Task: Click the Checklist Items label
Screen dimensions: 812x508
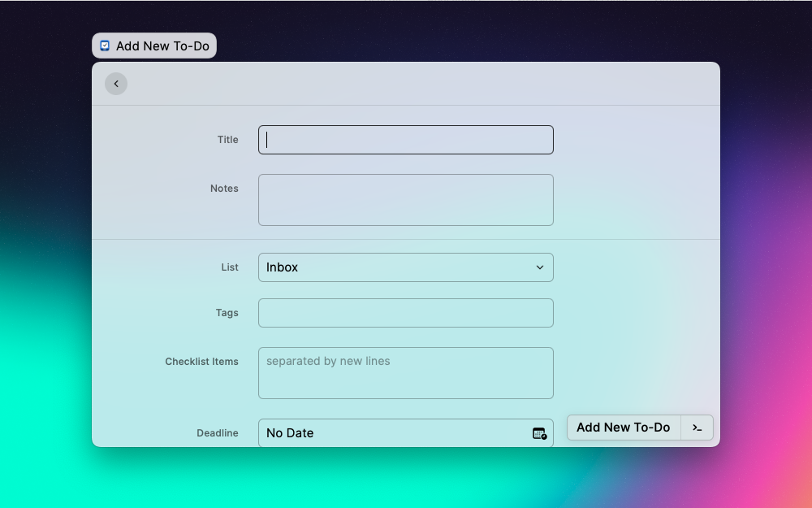Action: pyautogui.click(x=201, y=362)
